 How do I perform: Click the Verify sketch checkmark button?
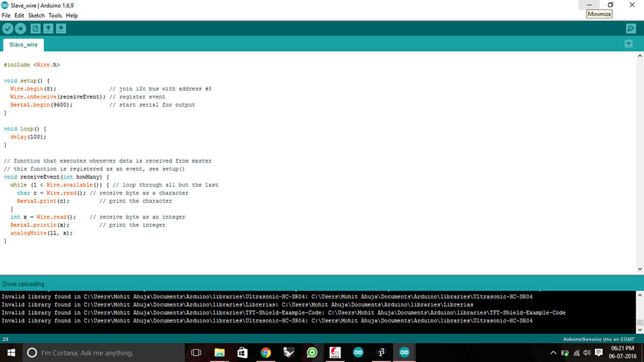click(8, 28)
